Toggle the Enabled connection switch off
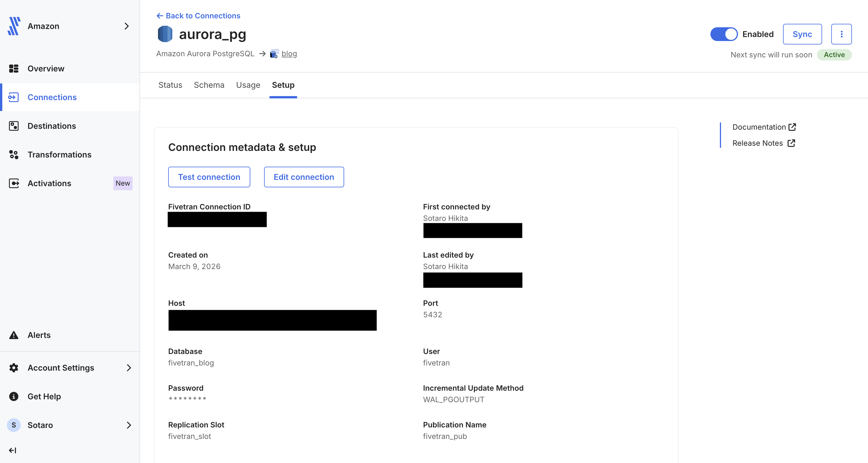The height and width of the screenshot is (463, 868). point(724,34)
